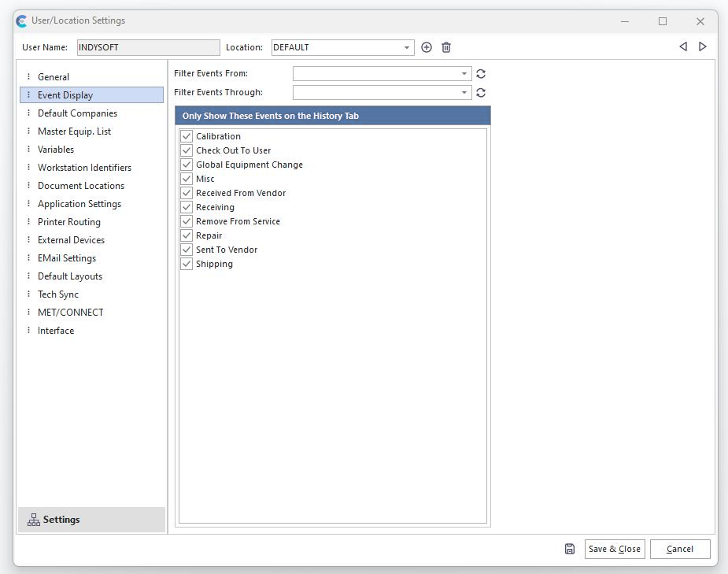This screenshot has height=574, width=728.
Task: Select MET/CONNECT section
Action: (92, 312)
